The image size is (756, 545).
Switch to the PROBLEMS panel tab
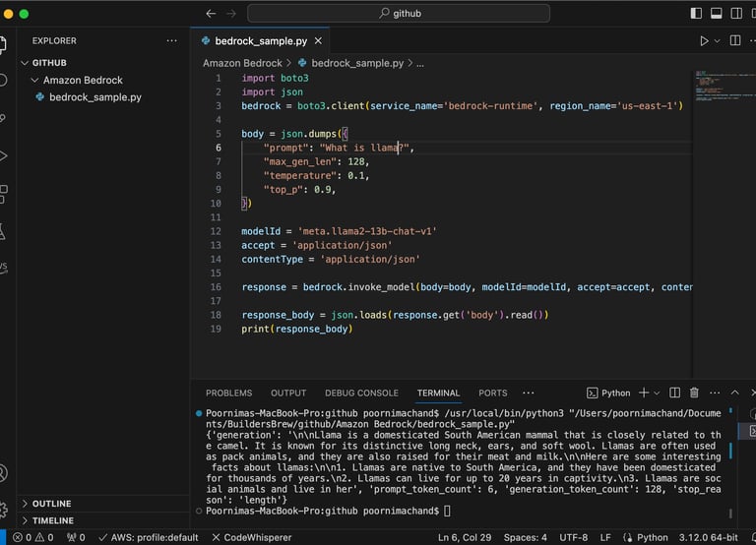(x=228, y=393)
